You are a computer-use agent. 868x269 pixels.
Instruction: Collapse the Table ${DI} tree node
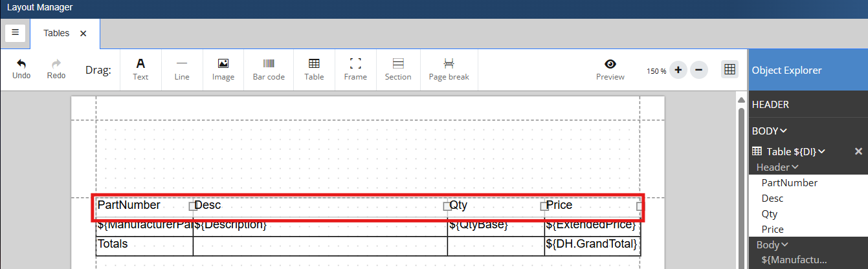coord(821,152)
